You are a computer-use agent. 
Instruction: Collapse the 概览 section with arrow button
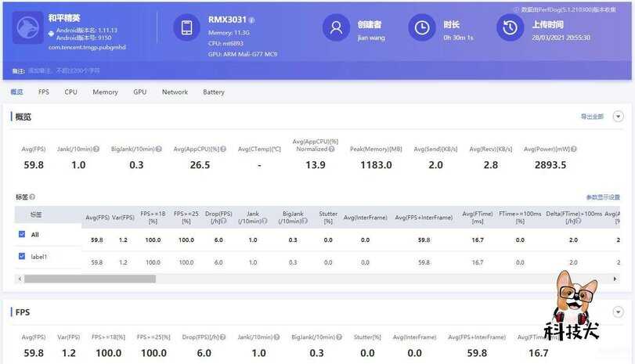click(618, 117)
